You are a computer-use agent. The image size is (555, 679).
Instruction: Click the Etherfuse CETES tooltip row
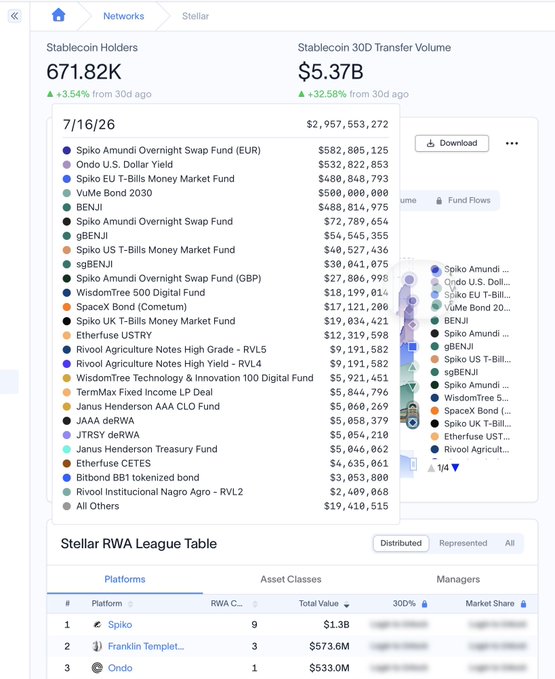(x=226, y=463)
